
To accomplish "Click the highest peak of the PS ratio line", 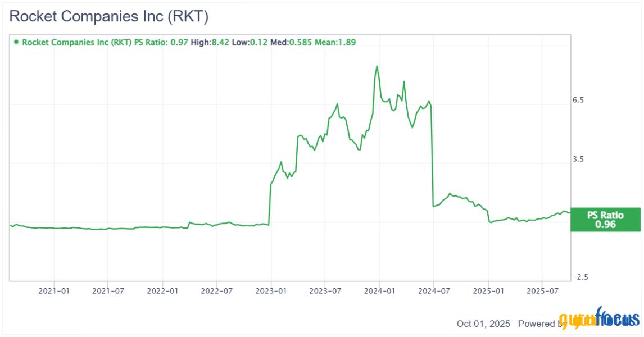I will click(x=377, y=66).
